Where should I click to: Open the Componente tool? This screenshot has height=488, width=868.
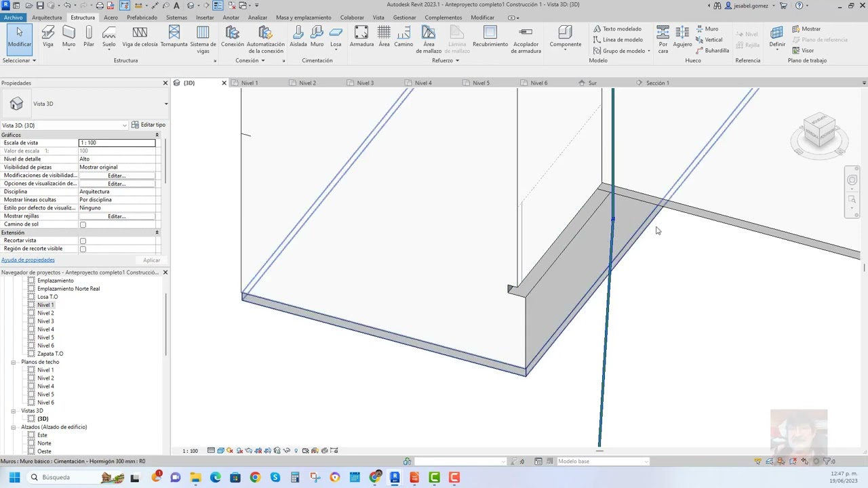pos(566,37)
